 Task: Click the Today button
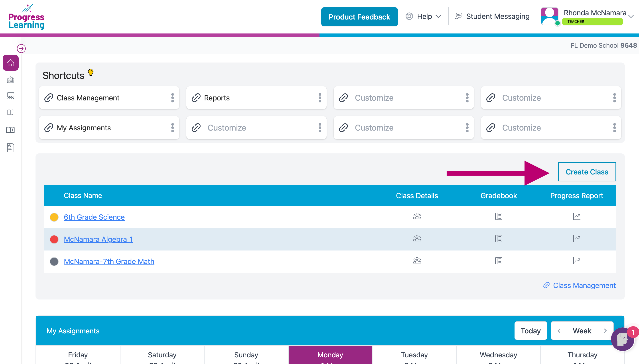click(x=531, y=331)
